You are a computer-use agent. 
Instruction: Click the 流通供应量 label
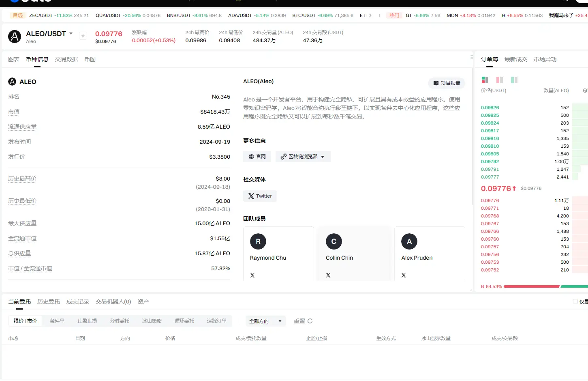pos(22,127)
